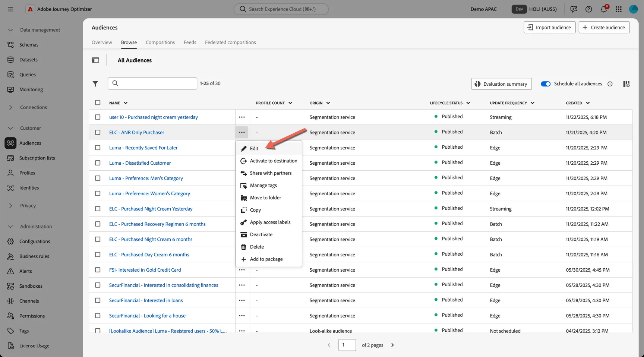The image size is (644, 357).
Task: Click the Create audience button
Action: [x=604, y=27]
